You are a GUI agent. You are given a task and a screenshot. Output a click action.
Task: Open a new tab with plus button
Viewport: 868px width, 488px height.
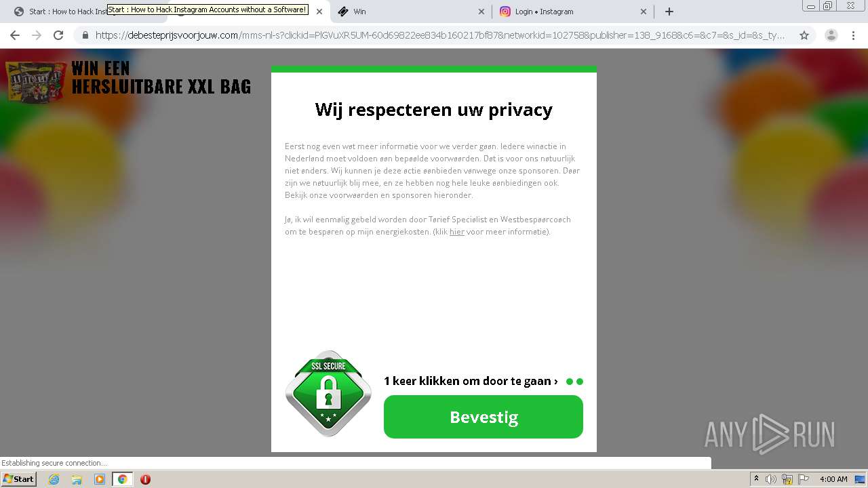[x=669, y=12]
